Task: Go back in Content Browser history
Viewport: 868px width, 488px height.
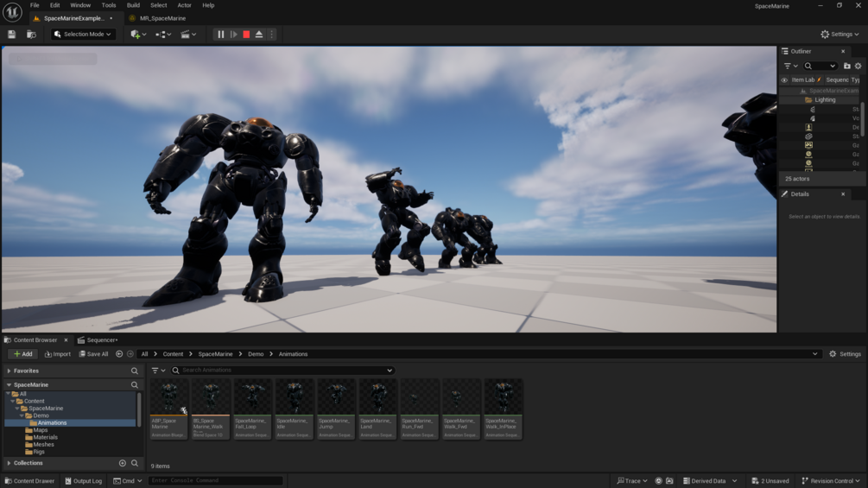Action: (119, 354)
